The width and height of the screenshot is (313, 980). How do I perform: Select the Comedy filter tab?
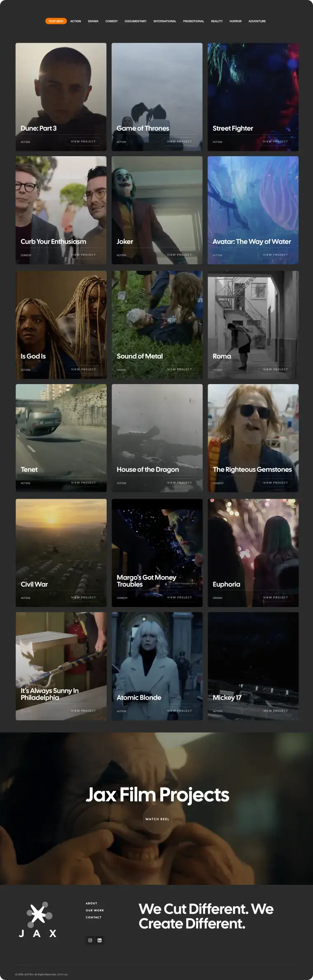pyautogui.click(x=112, y=21)
